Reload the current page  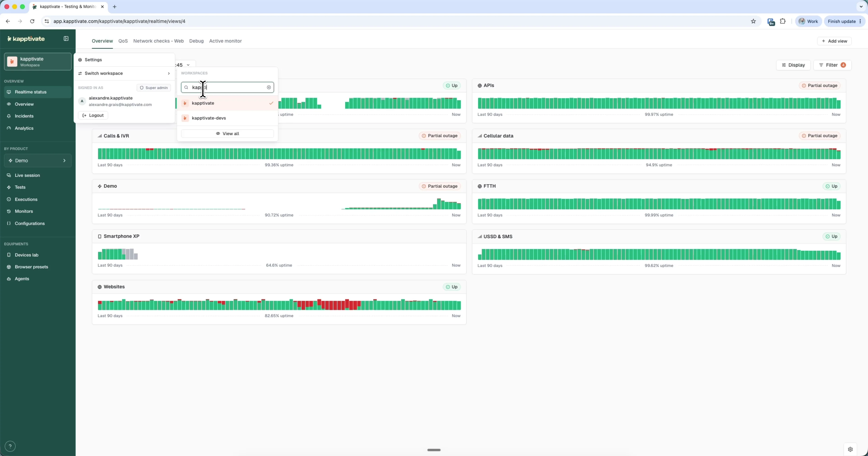[x=32, y=21]
